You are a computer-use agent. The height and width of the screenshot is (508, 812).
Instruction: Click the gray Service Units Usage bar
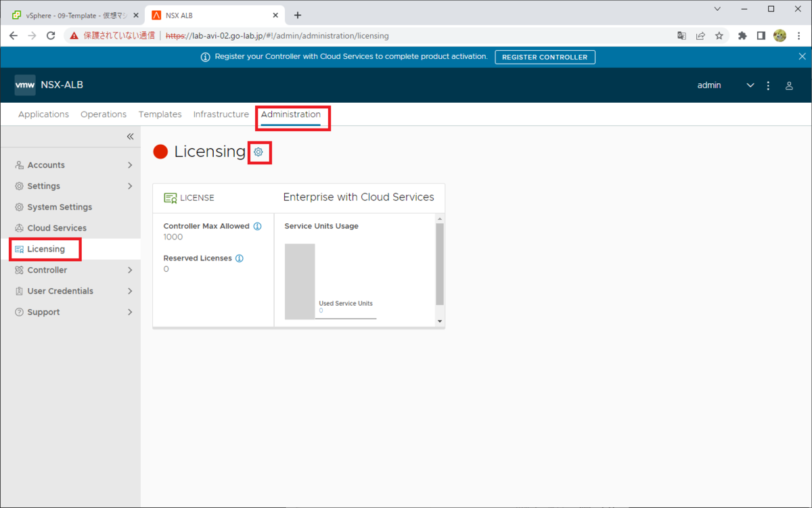pyautogui.click(x=300, y=281)
